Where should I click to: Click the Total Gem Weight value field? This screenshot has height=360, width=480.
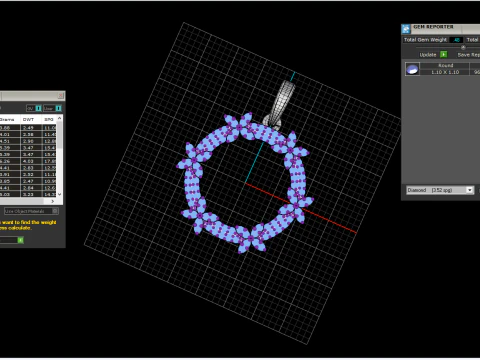click(x=456, y=40)
